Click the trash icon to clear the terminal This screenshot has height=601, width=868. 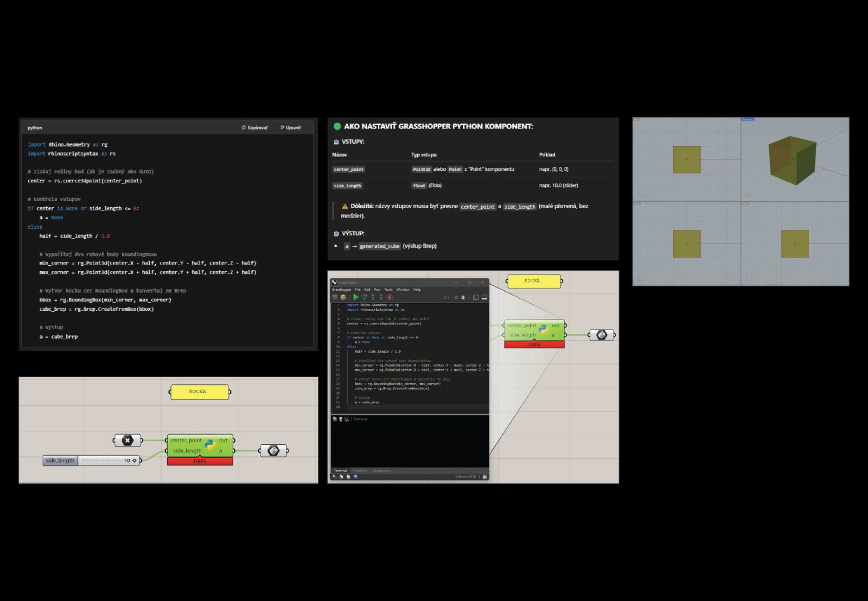pos(341,419)
